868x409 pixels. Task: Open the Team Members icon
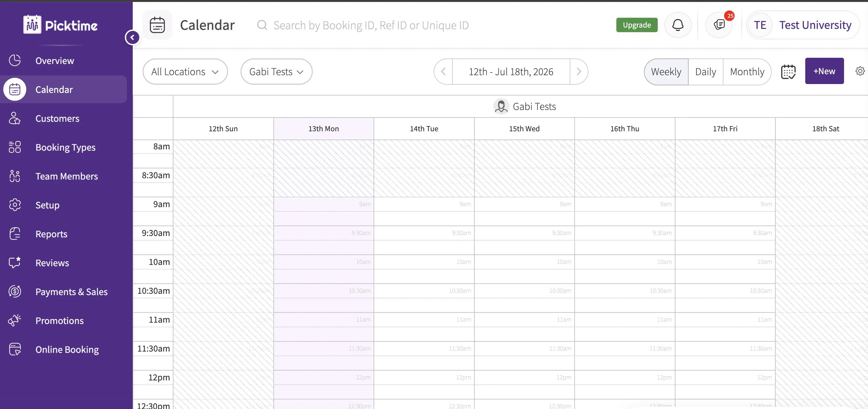tap(15, 176)
